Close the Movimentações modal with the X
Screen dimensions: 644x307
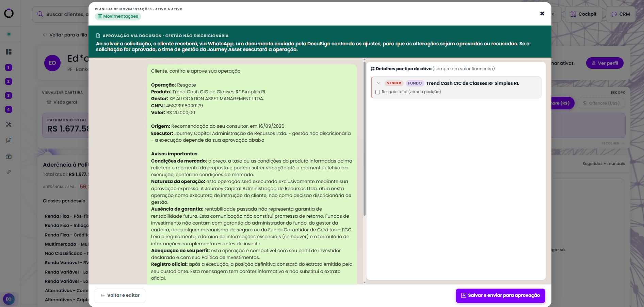[542, 14]
